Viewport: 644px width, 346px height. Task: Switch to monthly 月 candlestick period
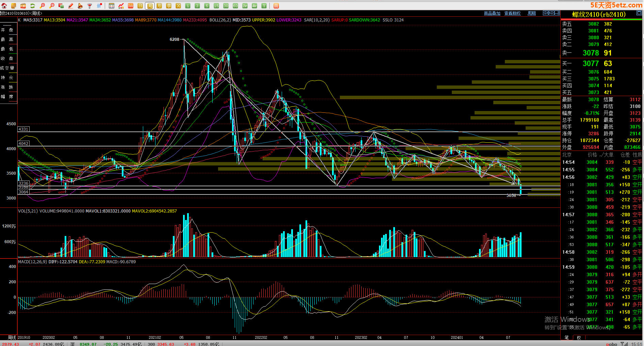click(159, 6)
